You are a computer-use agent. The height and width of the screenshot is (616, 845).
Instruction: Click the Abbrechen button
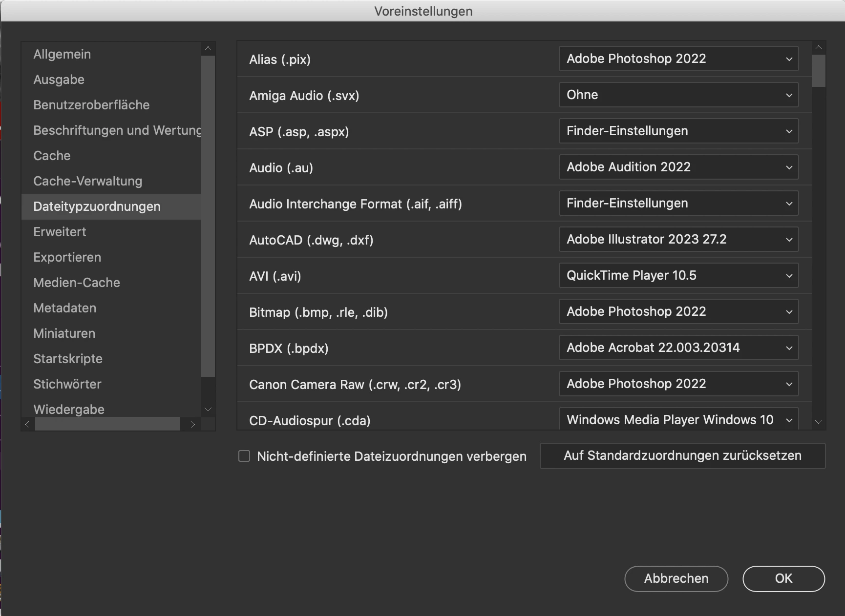point(676,578)
